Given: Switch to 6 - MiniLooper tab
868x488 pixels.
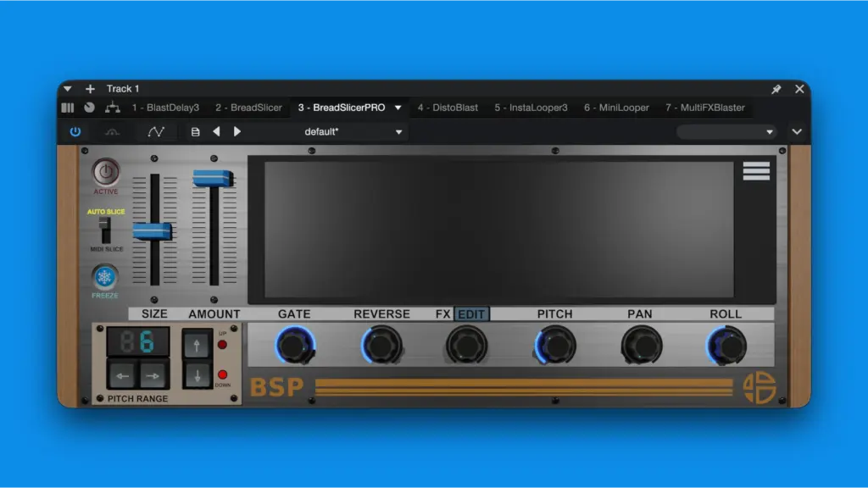Looking at the screenshot, I should (x=616, y=108).
